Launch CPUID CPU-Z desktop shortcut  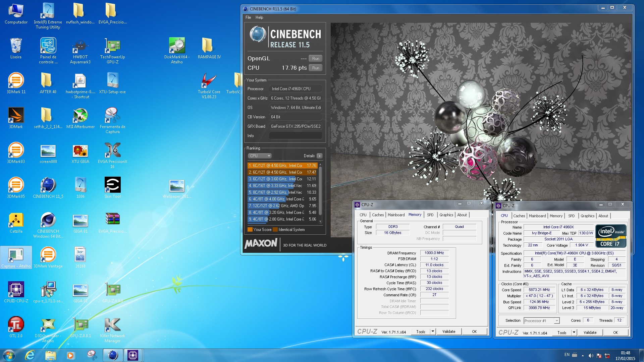click(16, 292)
